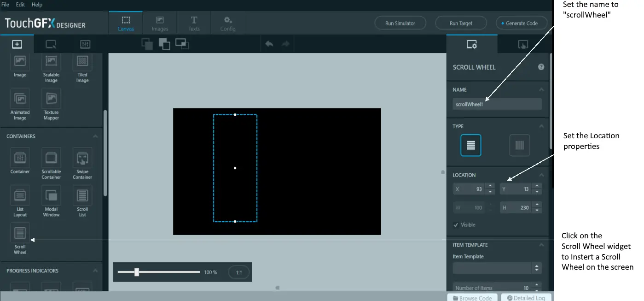Image resolution: width=644 pixels, height=301 pixels.
Task: Open the File menu
Action: 6,5
